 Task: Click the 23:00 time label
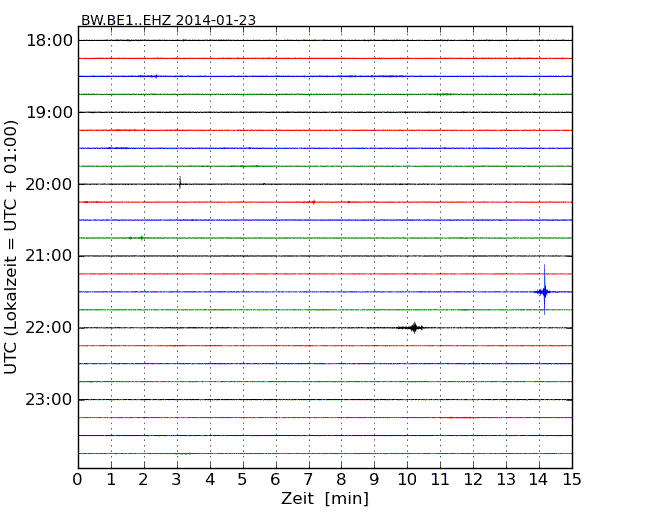point(49,399)
